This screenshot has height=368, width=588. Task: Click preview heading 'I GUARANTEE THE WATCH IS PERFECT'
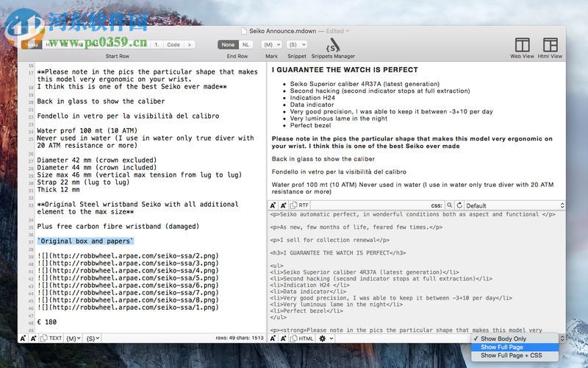345,70
